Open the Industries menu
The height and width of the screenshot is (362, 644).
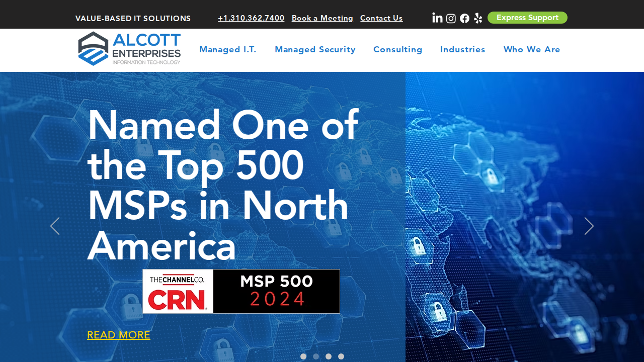(463, 49)
